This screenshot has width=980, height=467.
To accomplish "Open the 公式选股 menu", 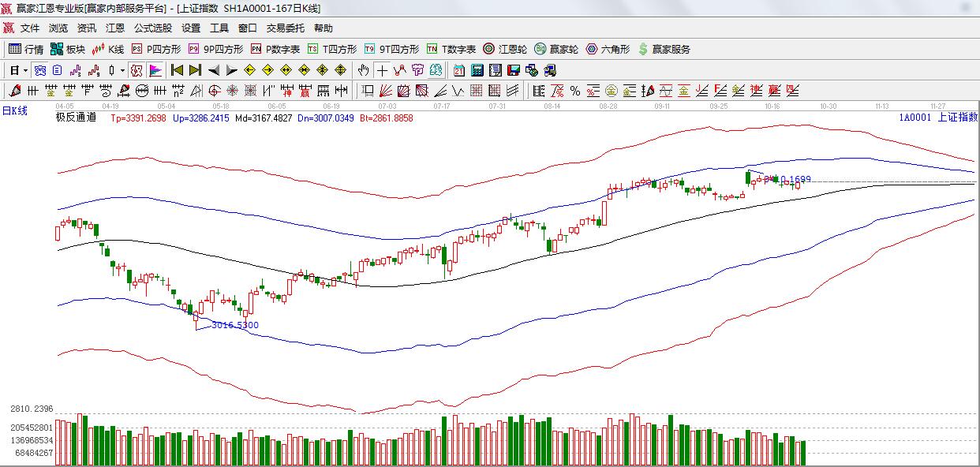I will 152,28.
